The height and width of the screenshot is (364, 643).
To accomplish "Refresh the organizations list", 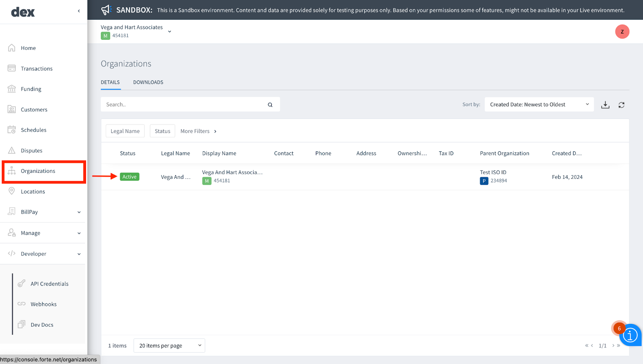I will click(x=621, y=104).
